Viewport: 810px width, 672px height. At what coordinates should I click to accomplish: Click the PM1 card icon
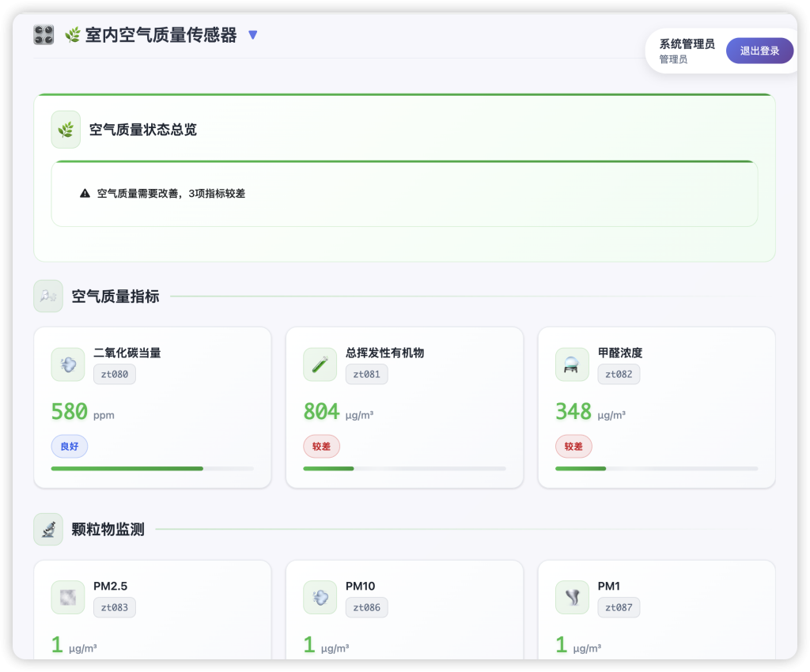pos(572,598)
